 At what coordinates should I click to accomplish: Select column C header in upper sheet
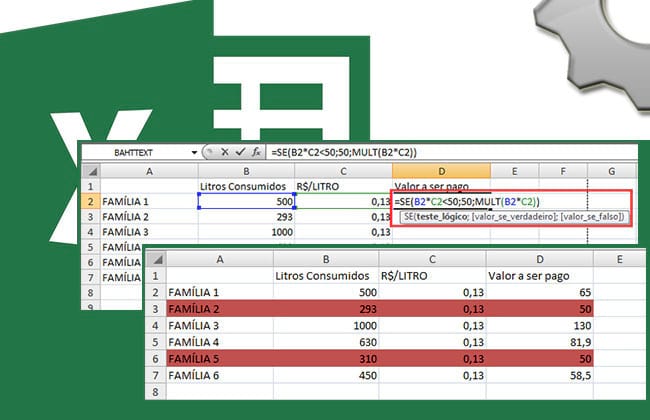[343, 171]
